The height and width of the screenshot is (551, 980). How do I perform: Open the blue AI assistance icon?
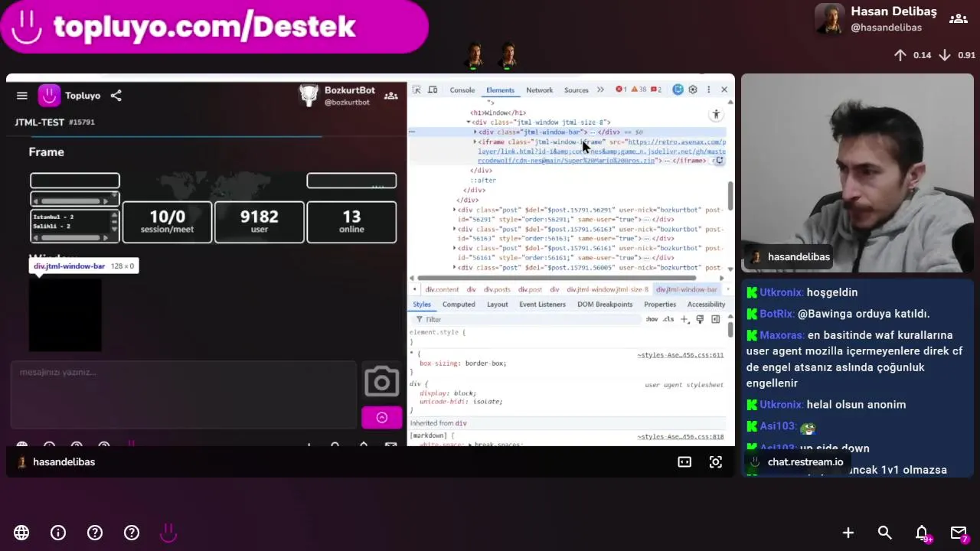(678, 90)
